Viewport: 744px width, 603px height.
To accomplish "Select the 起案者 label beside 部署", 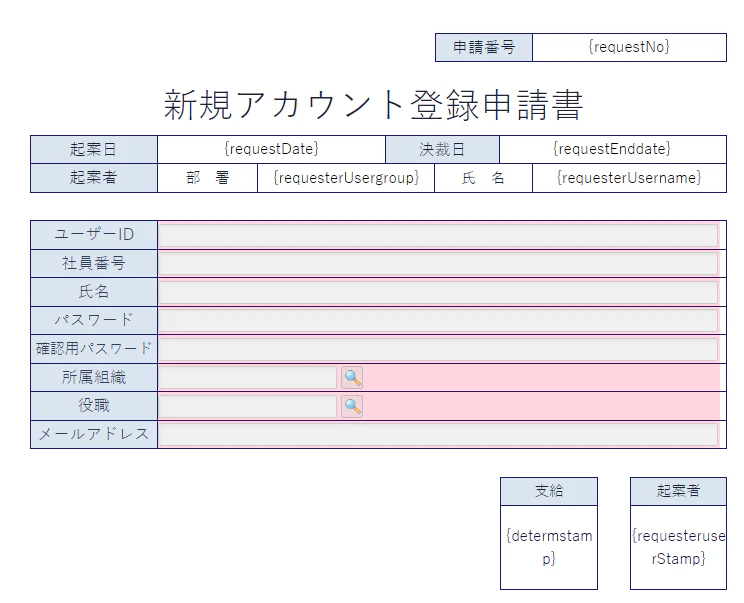I will (94, 178).
